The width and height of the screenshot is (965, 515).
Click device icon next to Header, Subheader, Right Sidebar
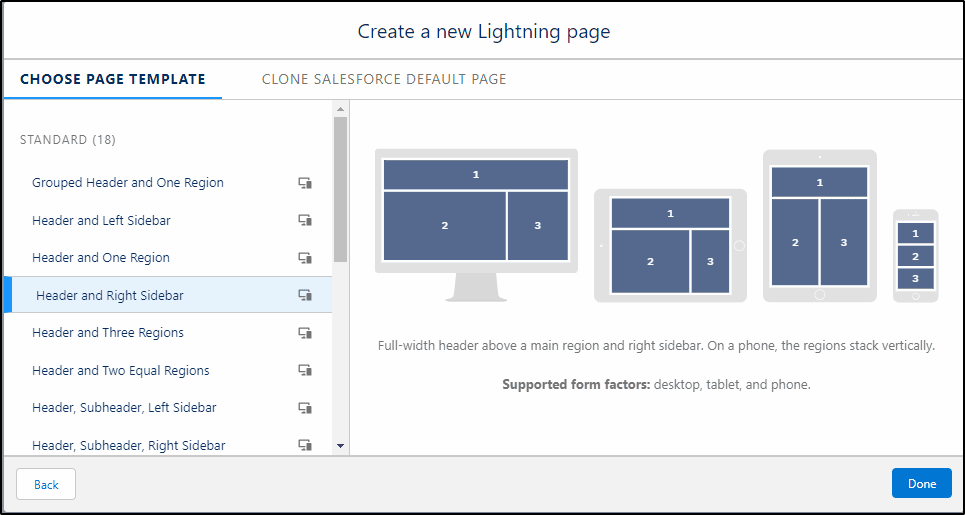click(305, 445)
